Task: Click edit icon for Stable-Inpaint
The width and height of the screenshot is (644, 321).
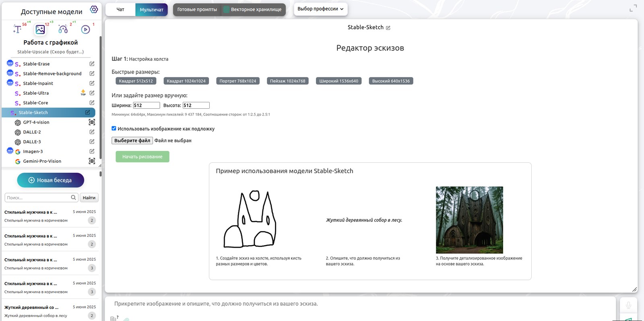Action: pyautogui.click(x=92, y=83)
